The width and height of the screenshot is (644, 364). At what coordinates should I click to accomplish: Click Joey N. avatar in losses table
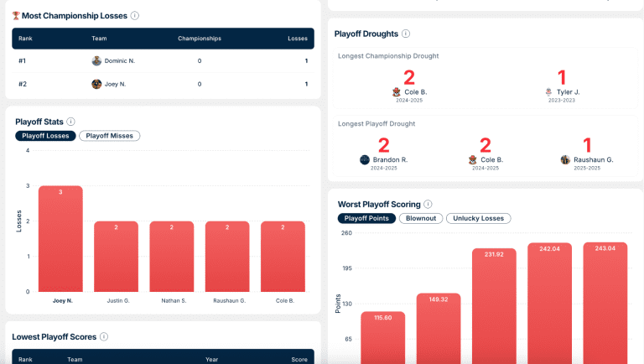pos(96,84)
